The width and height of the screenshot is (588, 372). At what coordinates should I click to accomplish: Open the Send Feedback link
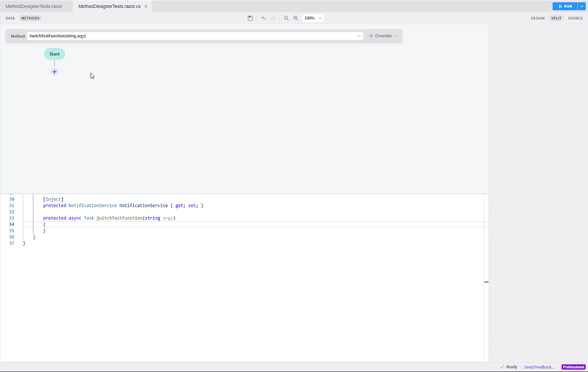(x=539, y=366)
